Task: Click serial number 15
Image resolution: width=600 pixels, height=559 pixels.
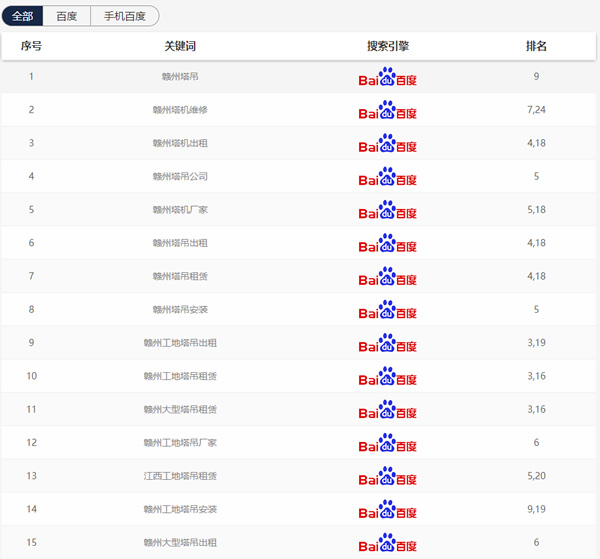Action: (31, 543)
